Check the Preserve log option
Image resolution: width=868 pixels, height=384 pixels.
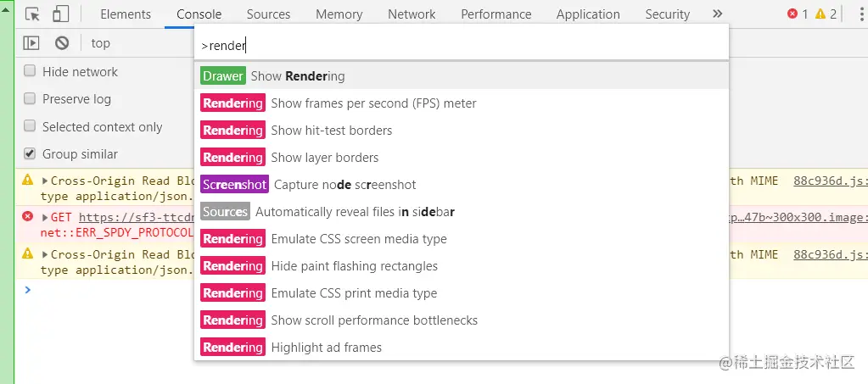point(30,99)
